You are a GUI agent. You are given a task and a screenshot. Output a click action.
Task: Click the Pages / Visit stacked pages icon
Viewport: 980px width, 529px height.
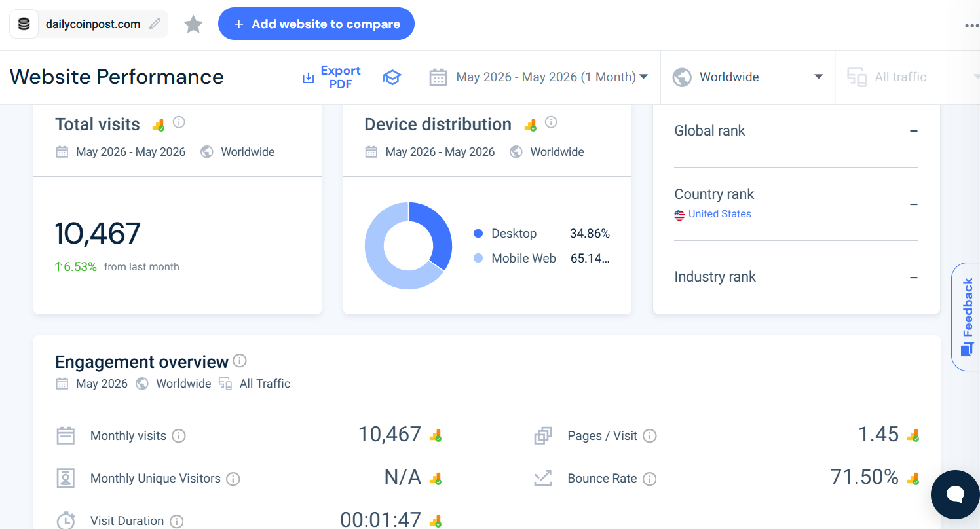(x=543, y=435)
